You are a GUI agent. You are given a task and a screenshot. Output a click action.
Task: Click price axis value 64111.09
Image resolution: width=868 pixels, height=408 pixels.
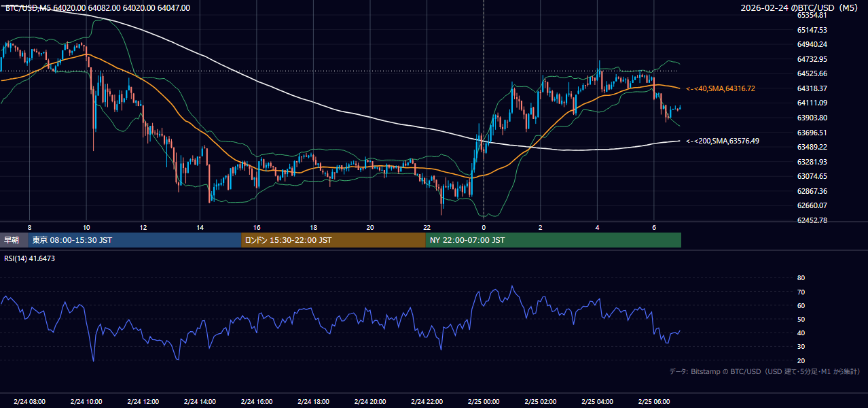pyautogui.click(x=812, y=103)
